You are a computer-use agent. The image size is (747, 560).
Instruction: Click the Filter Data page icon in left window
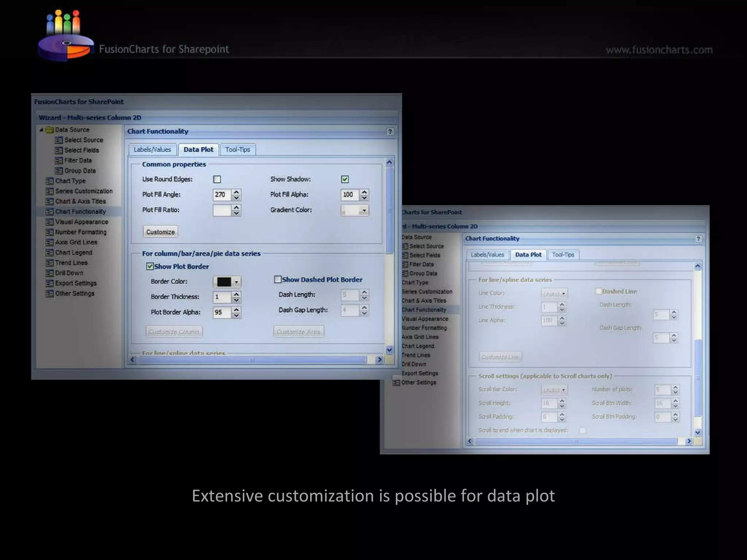point(59,160)
